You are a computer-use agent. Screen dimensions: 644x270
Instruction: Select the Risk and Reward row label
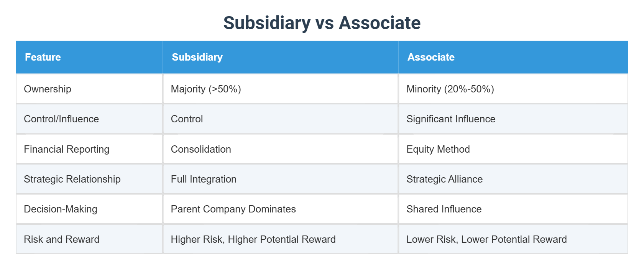click(x=62, y=239)
